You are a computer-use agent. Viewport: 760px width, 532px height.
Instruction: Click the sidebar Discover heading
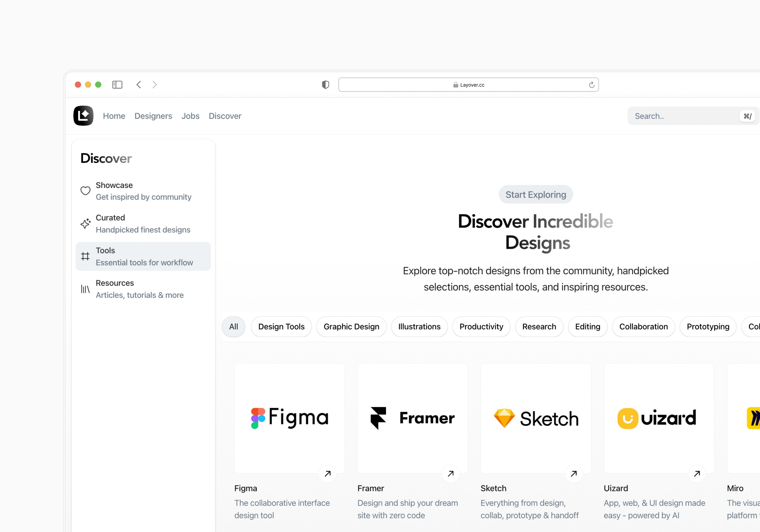[x=106, y=158]
